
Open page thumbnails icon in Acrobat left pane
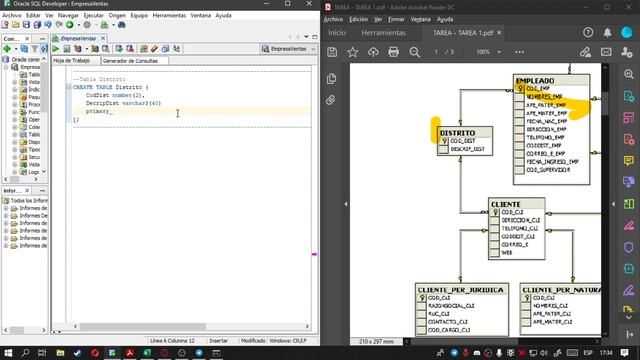coord(331,78)
